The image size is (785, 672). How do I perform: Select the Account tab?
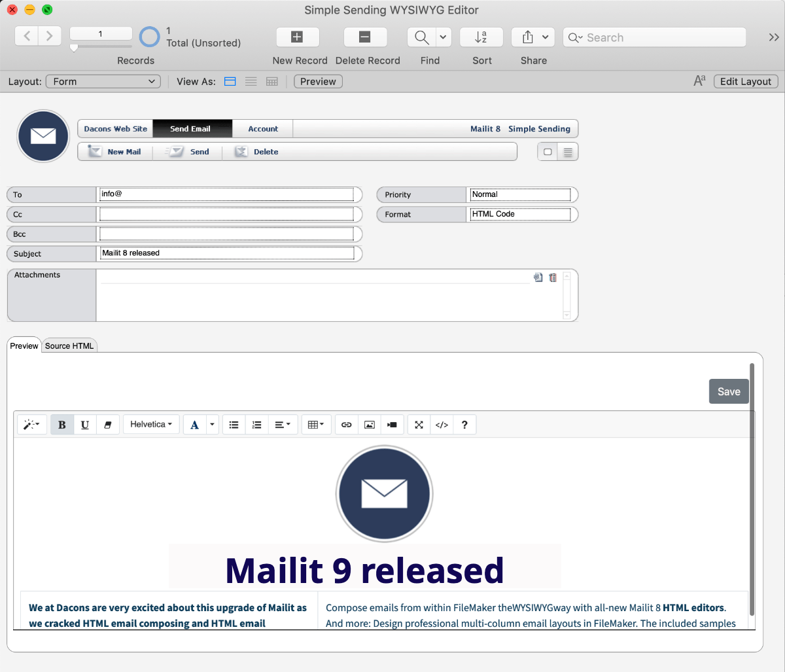point(263,129)
